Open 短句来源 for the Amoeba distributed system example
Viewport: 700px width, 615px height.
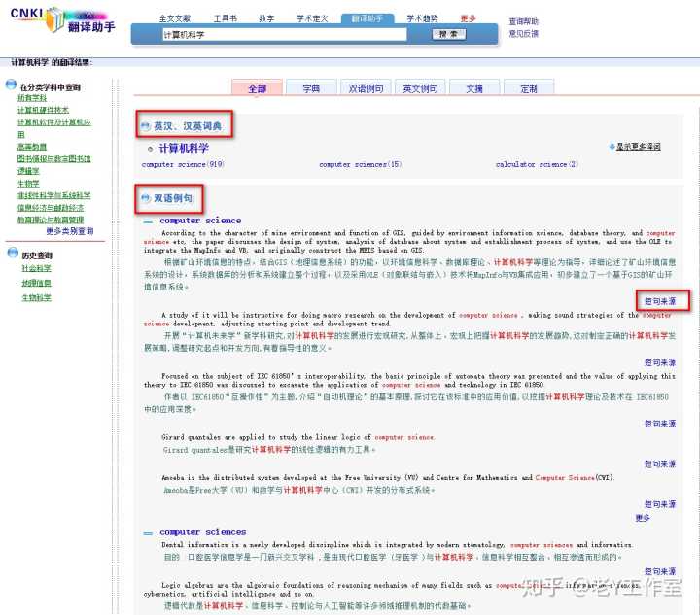coord(660,504)
